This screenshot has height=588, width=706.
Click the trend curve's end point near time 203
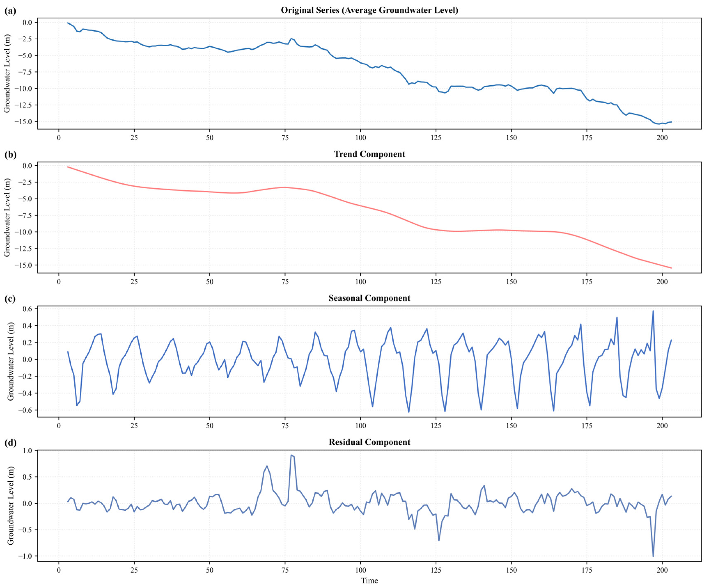(x=671, y=268)
